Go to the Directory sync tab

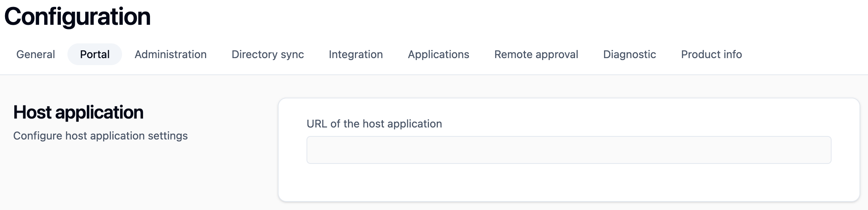[267, 54]
